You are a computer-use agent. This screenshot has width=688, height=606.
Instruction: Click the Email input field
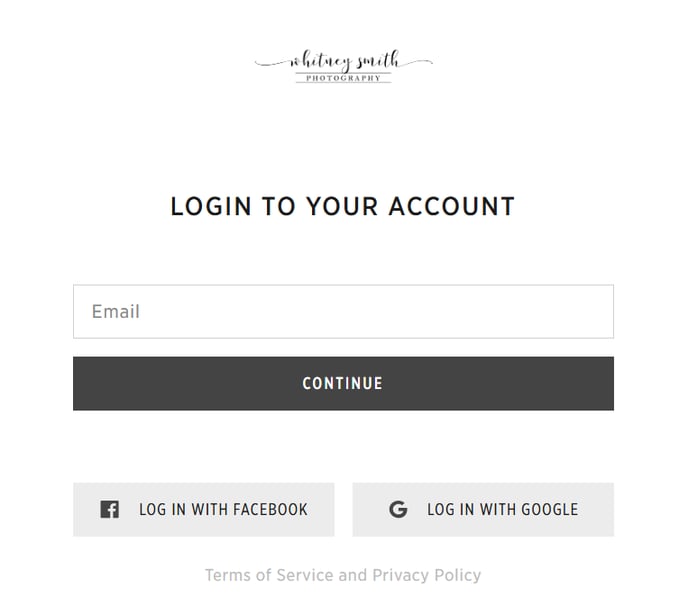point(343,312)
